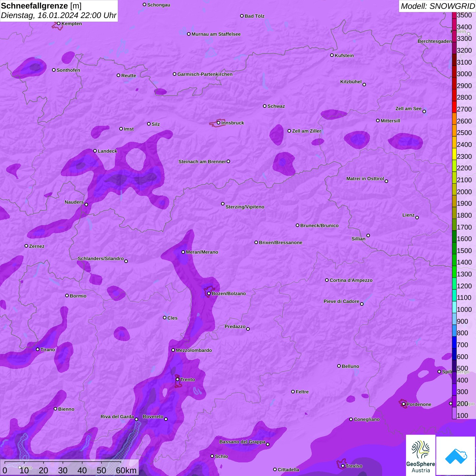The height and width of the screenshot is (476, 476).
Task: Click the Landeck location marker
Action: (x=95, y=151)
